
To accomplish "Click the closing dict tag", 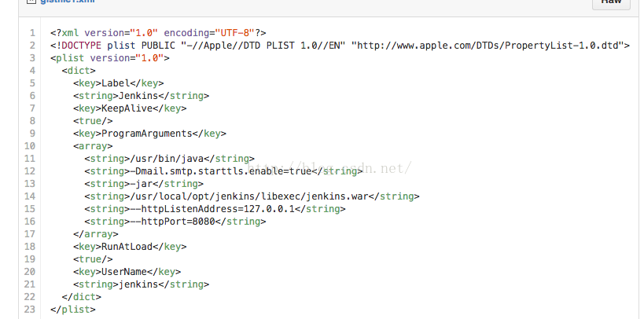I will tap(81, 297).
